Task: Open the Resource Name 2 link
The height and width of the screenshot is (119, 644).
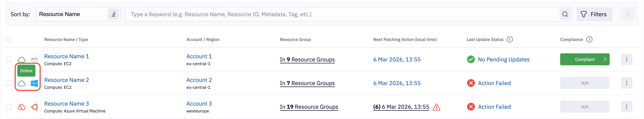Action: [x=67, y=80]
